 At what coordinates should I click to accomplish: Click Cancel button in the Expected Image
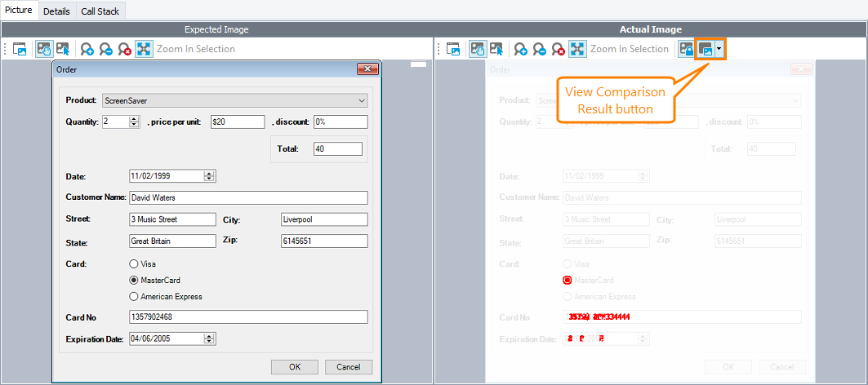[x=348, y=367]
